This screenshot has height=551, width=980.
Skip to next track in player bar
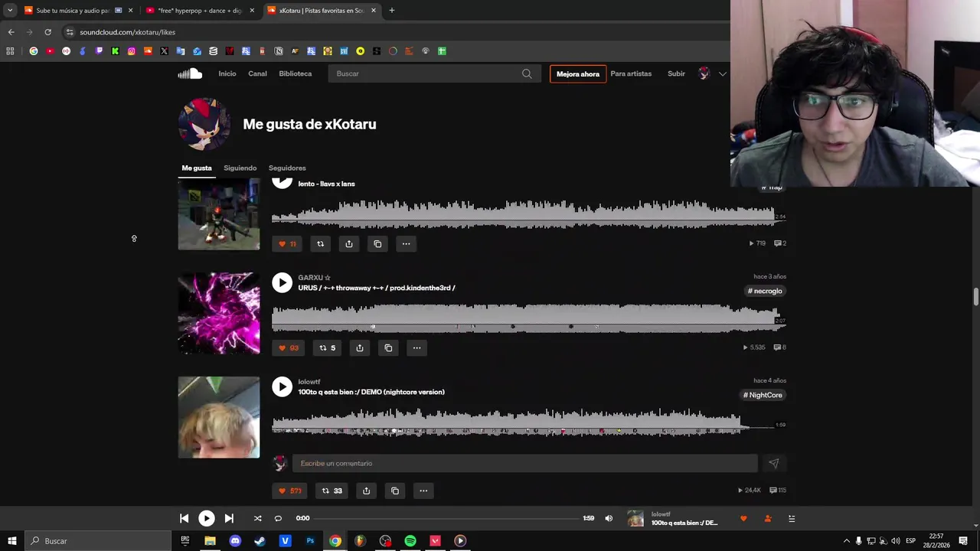coord(229,518)
